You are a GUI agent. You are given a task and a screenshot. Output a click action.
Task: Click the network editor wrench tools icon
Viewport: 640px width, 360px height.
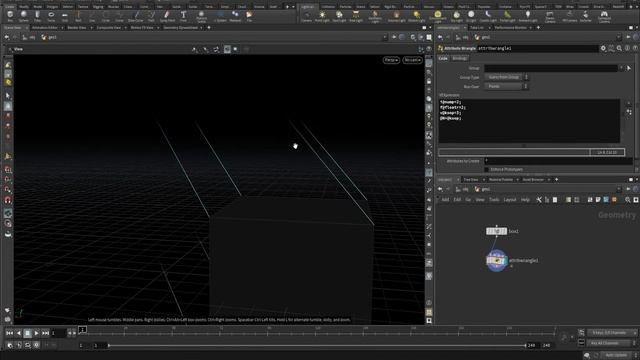(x=539, y=200)
